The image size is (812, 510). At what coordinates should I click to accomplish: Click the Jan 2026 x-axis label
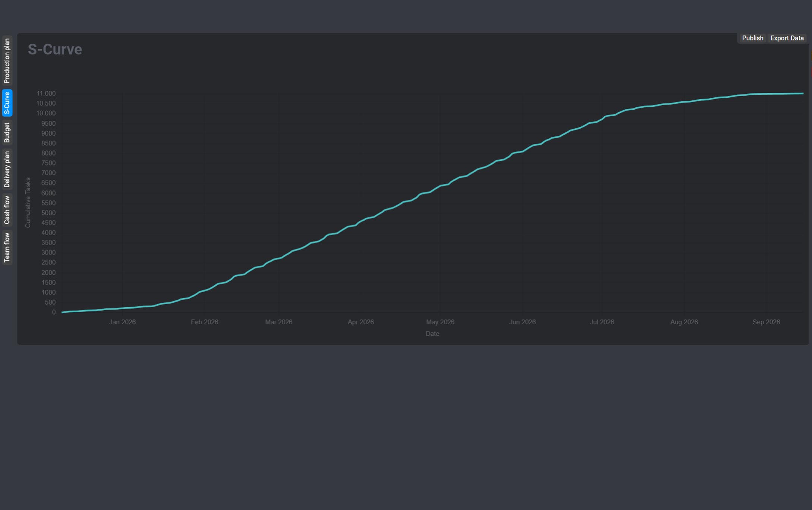(x=122, y=322)
